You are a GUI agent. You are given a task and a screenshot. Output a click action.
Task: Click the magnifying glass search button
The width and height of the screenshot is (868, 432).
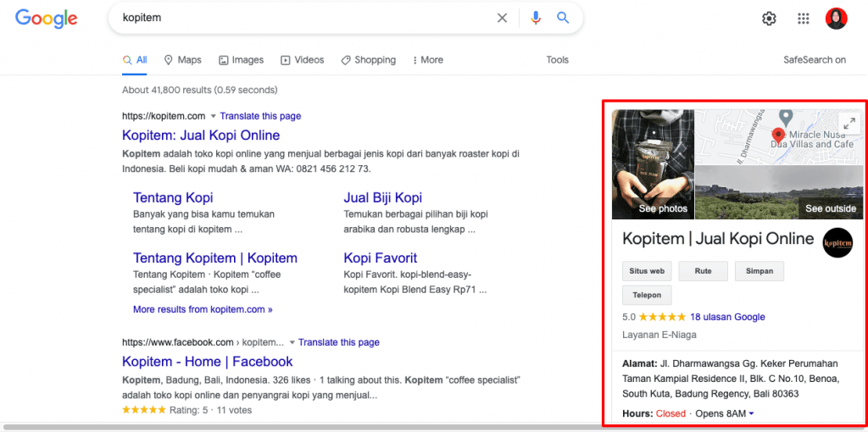563,18
